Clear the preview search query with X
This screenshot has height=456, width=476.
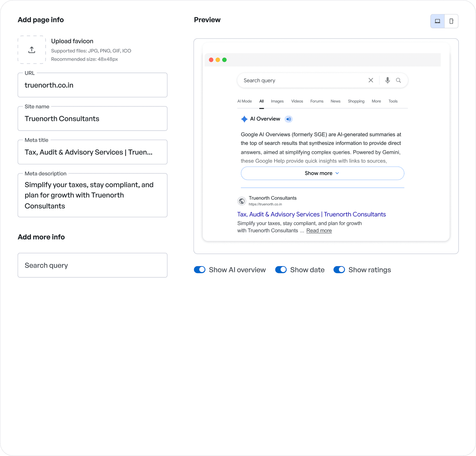[371, 80]
